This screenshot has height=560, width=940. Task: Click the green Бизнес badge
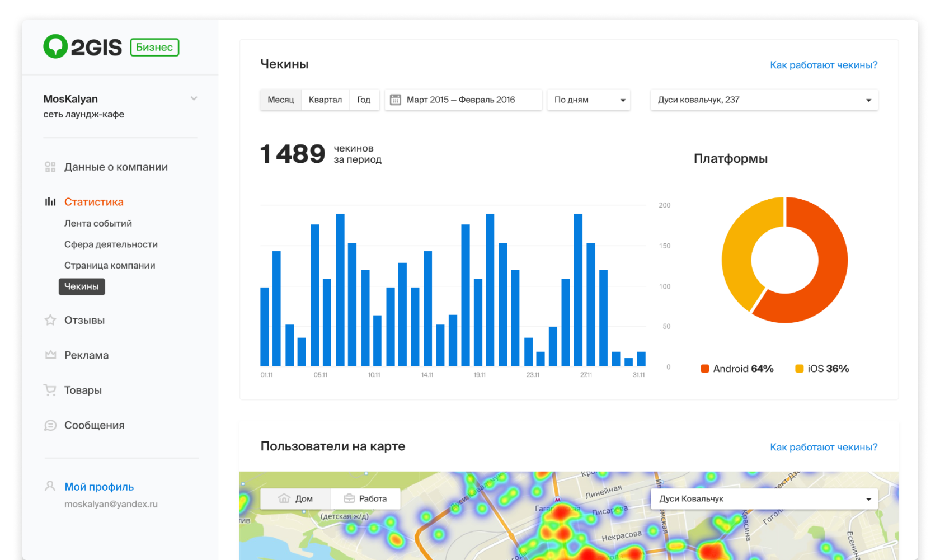tap(154, 48)
